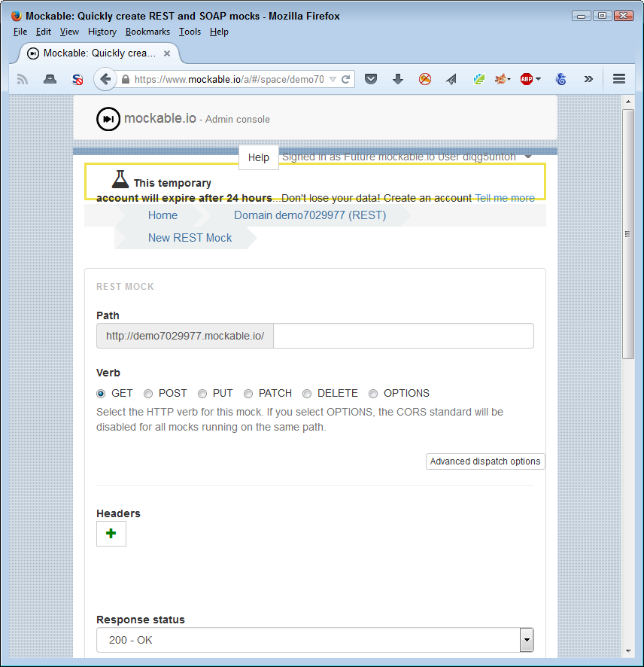
Task: Follow the Tell me more link
Action: [505, 198]
